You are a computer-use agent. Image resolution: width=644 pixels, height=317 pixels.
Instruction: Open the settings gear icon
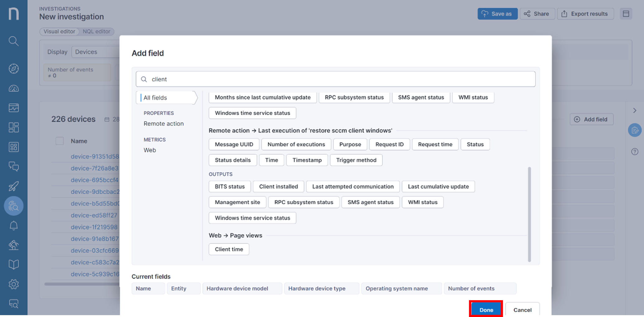(13, 284)
